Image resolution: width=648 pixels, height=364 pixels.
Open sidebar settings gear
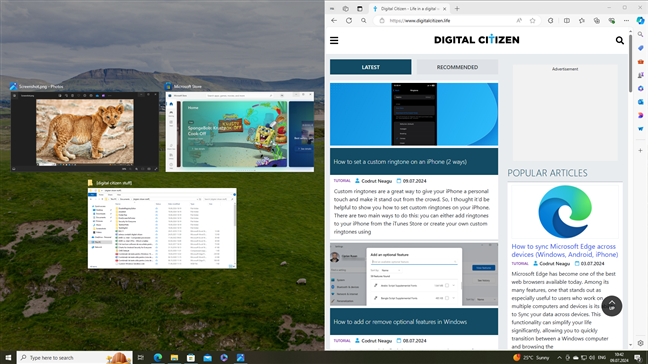click(640, 343)
